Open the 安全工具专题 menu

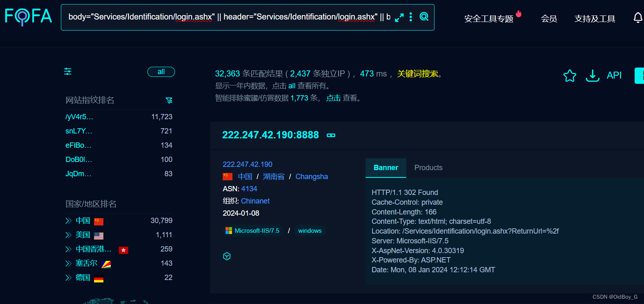point(489,19)
